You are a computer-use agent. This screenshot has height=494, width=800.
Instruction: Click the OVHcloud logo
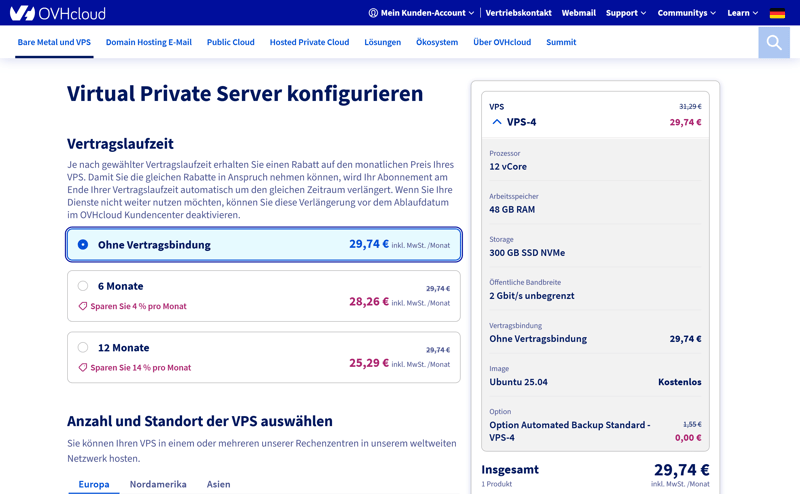click(x=57, y=13)
